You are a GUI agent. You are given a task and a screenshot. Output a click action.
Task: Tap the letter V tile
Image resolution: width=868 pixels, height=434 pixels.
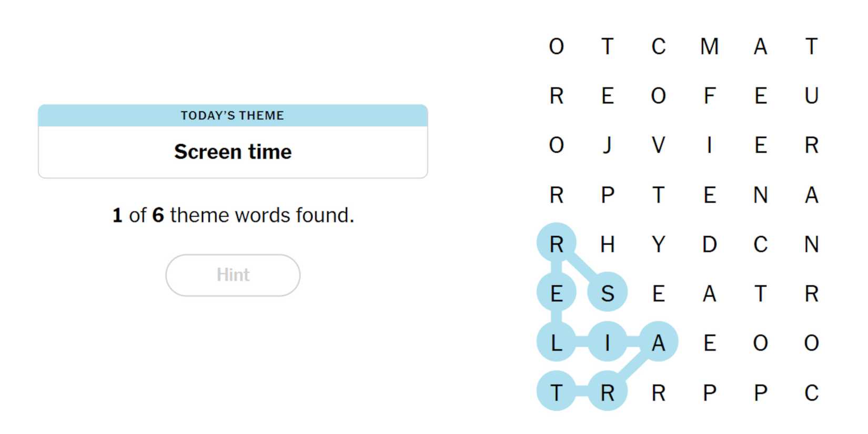(x=658, y=145)
